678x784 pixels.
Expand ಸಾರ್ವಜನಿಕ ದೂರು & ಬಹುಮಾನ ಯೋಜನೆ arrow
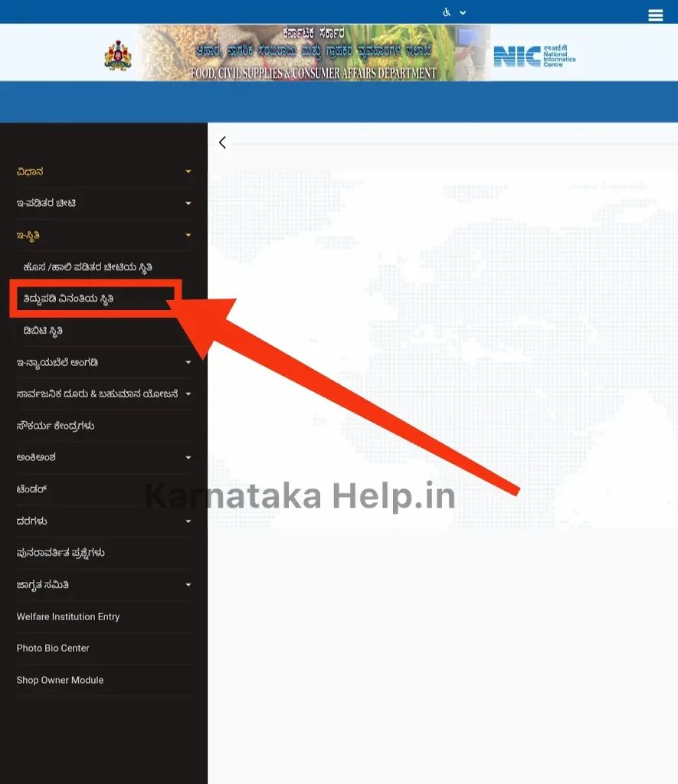point(188,394)
